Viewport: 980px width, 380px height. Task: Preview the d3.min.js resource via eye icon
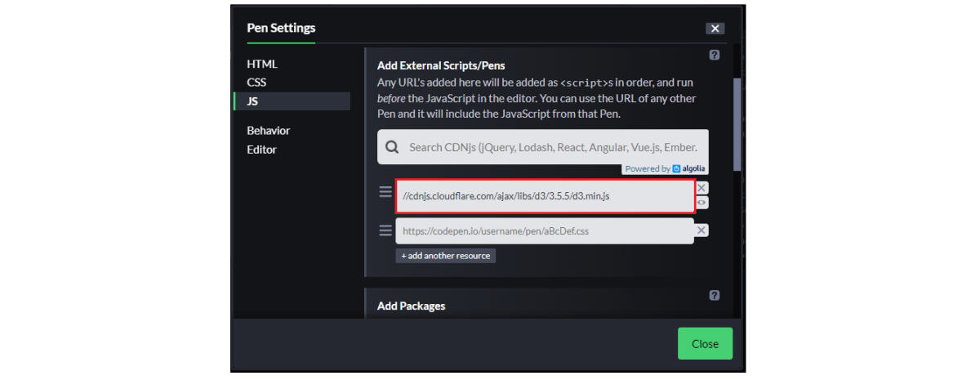[702, 203]
